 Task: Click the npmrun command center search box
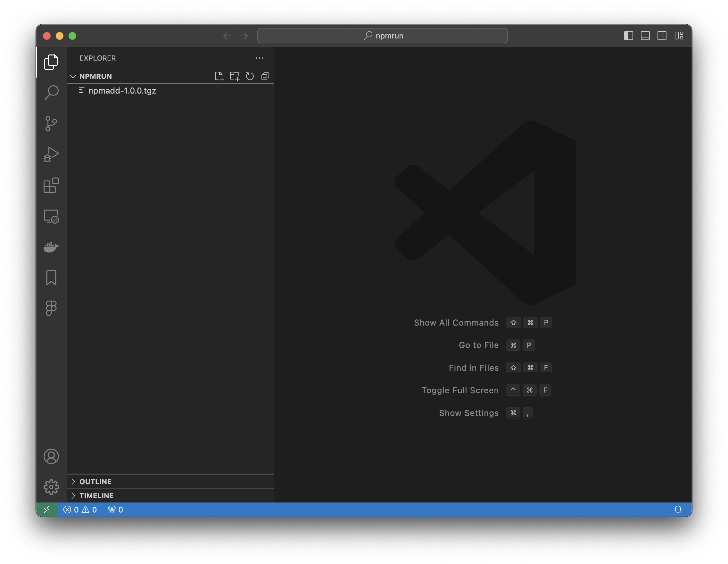[x=382, y=36]
